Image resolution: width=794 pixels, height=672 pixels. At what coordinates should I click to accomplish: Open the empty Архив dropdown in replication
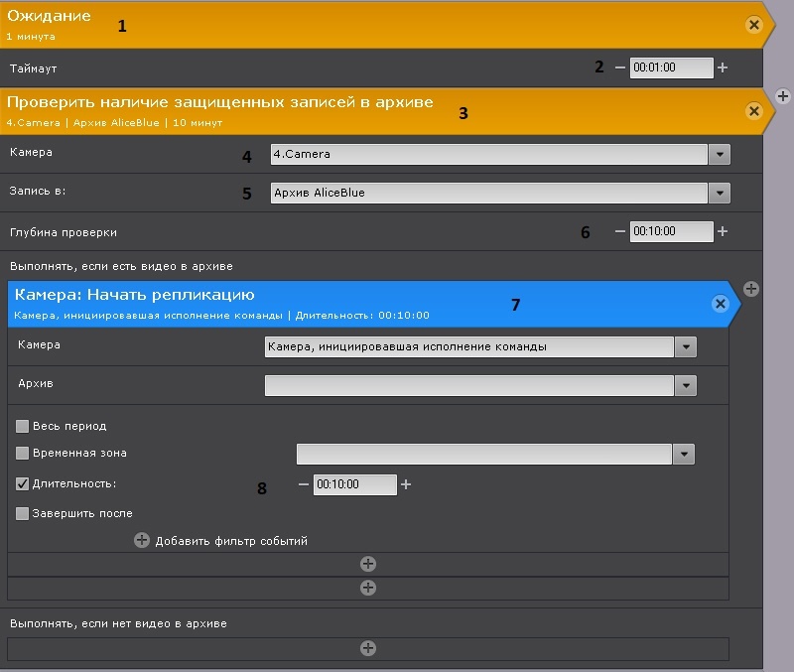[686, 385]
